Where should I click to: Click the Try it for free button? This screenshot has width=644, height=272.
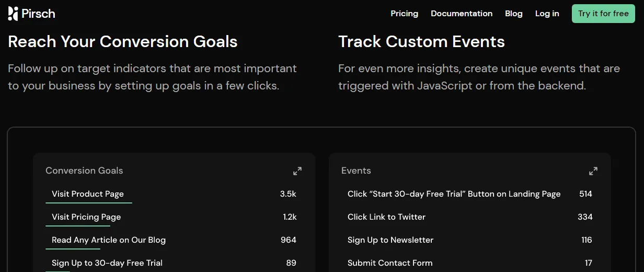point(603,14)
